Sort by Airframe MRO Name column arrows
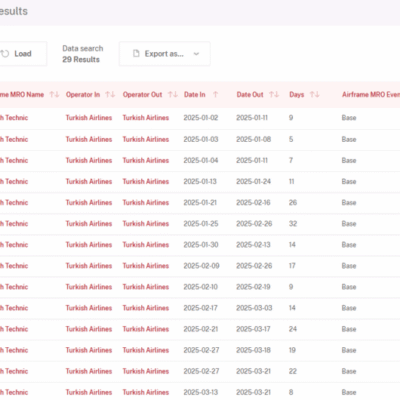Screen dimensions: 400x400 tap(54, 95)
